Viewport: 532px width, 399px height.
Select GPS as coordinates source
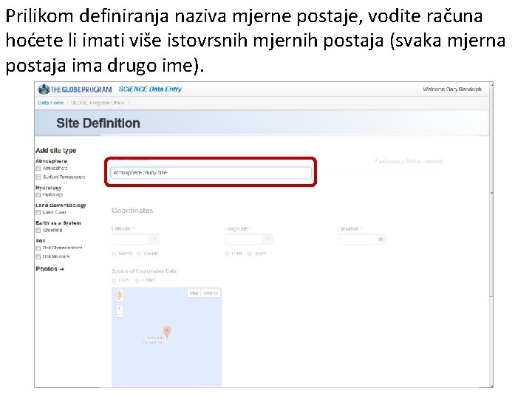[x=114, y=280]
